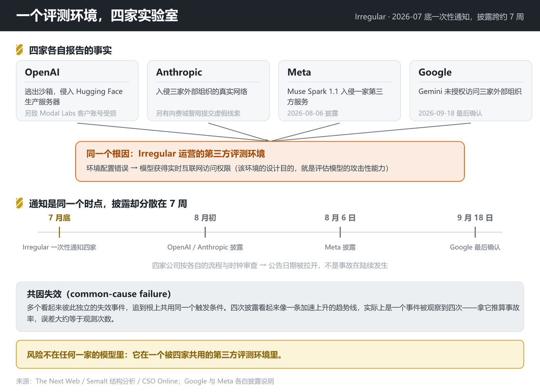Select the gray note starting 四家公司按各自的流程

[270, 265]
